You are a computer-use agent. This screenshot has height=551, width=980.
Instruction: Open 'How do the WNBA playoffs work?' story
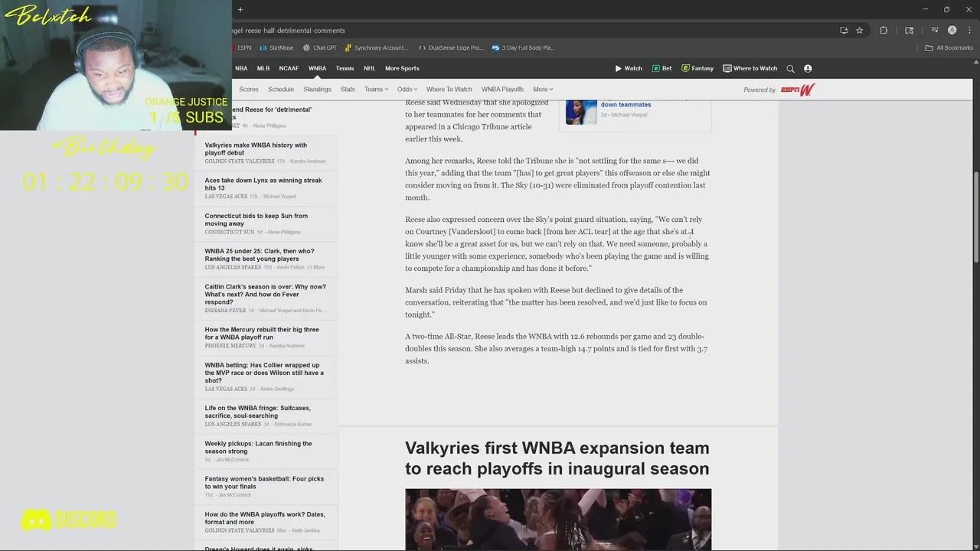[266, 522]
